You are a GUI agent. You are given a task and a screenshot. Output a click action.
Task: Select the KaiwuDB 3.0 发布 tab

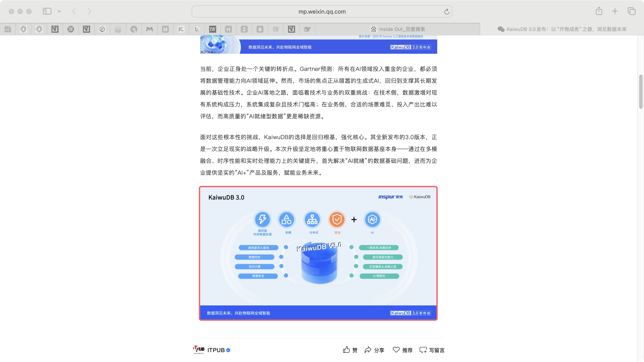tap(562, 29)
